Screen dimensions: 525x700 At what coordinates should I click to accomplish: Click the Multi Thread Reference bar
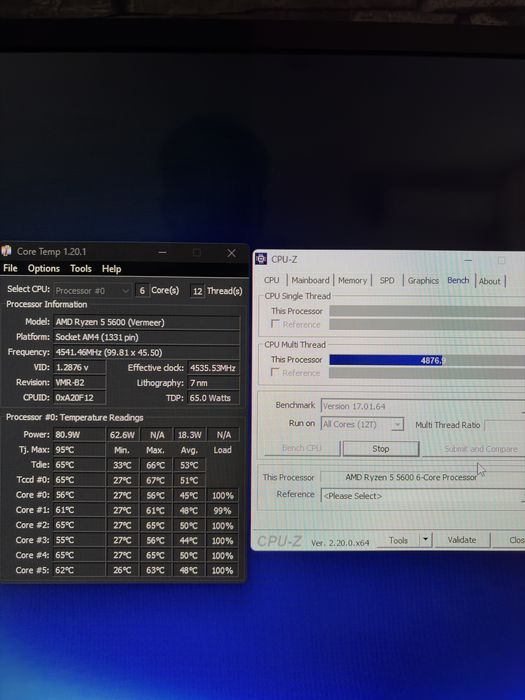427,373
